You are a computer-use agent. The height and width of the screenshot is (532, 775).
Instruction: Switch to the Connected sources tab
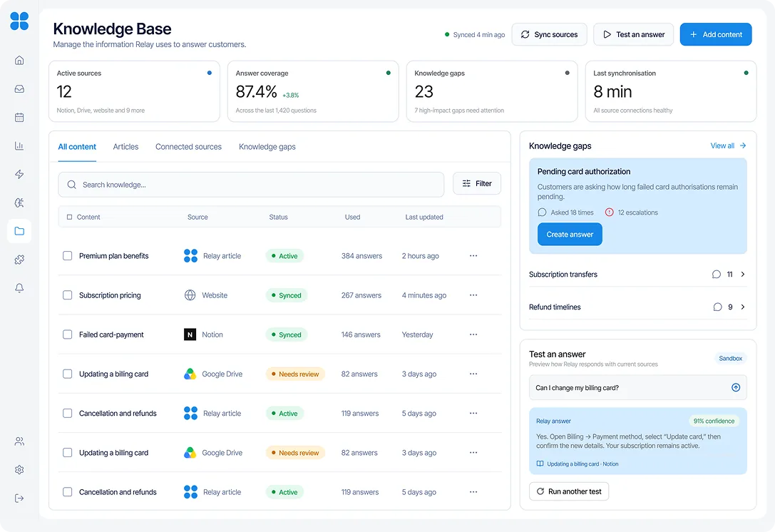pyautogui.click(x=188, y=147)
